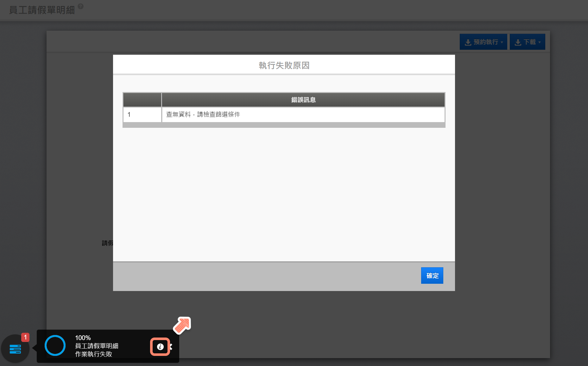Click the 員工請假單明細 page heading

pos(42,10)
